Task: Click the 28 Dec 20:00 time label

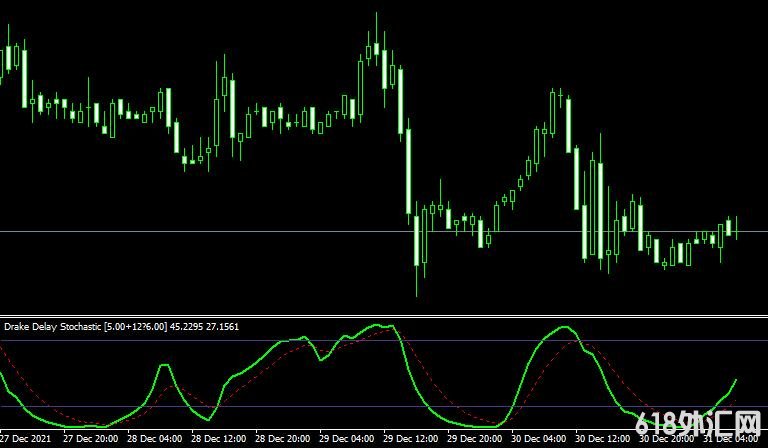Action: tap(283, 438)
